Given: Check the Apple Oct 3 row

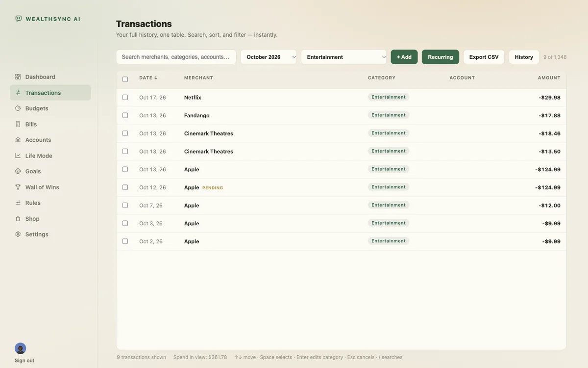Looking at the screenshot, I should tap(125, 223).
